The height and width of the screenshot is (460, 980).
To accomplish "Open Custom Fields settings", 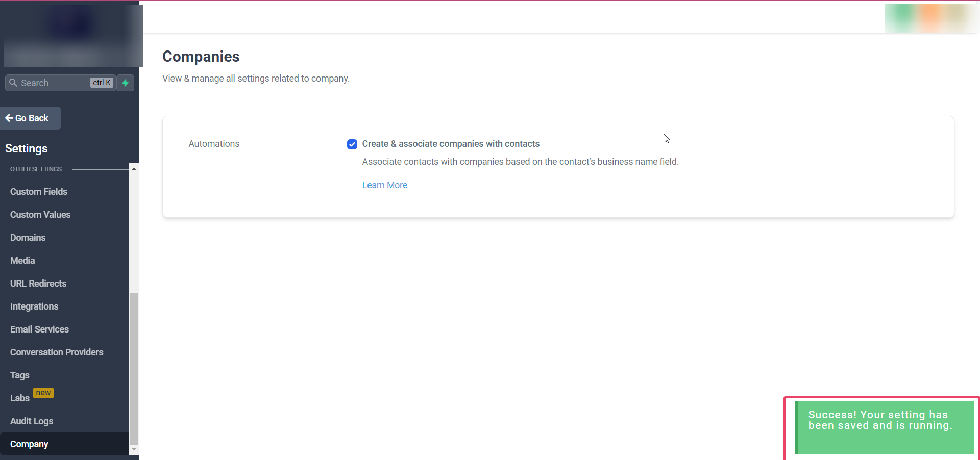I will pyautogui.click(x=39, y=192).
